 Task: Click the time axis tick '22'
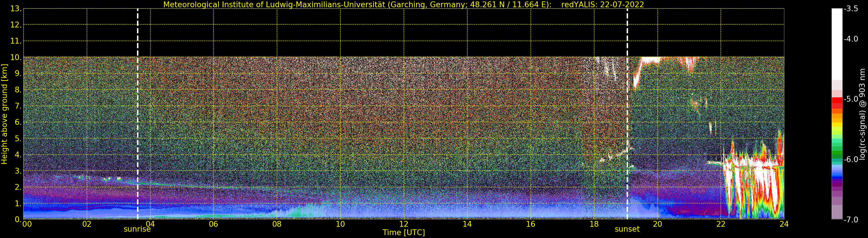(x=721, y=224)
